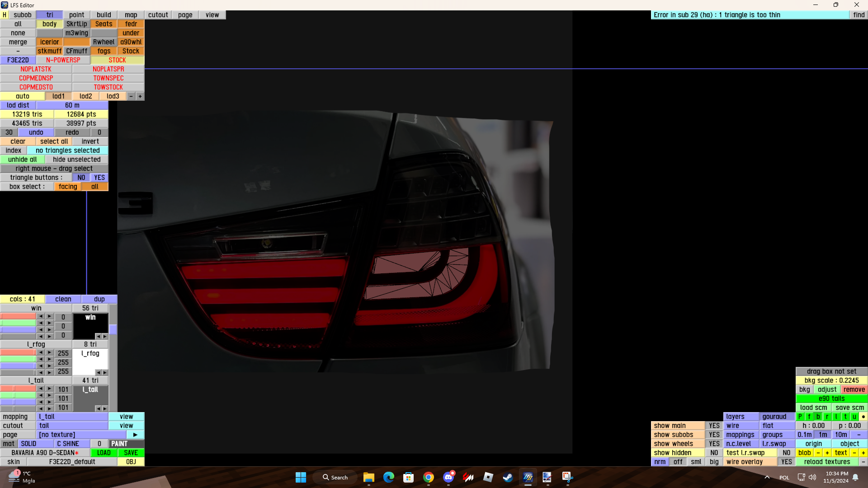Switch to the cutout tab
This screenshot has width=868, height=488.
point(158,15)
